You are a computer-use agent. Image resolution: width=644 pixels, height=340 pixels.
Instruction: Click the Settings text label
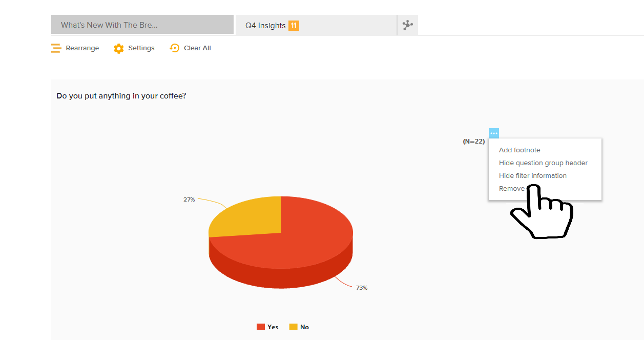[141, 48]
